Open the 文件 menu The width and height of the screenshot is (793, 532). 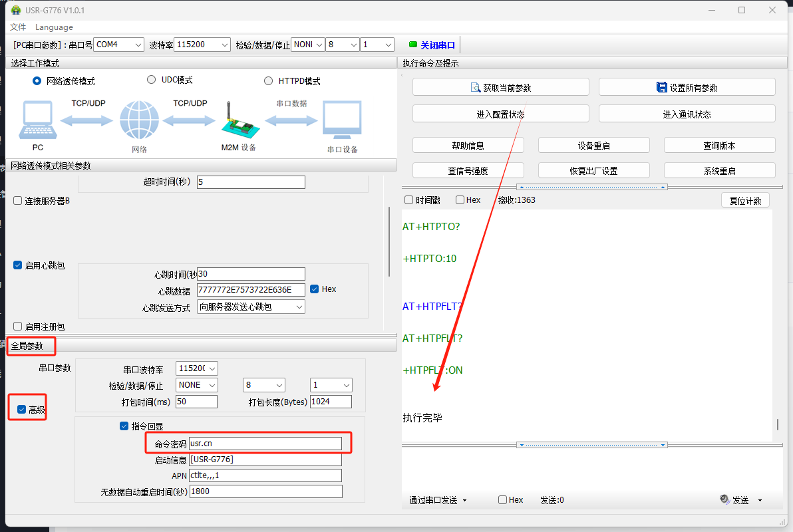(x=18, y=27)
